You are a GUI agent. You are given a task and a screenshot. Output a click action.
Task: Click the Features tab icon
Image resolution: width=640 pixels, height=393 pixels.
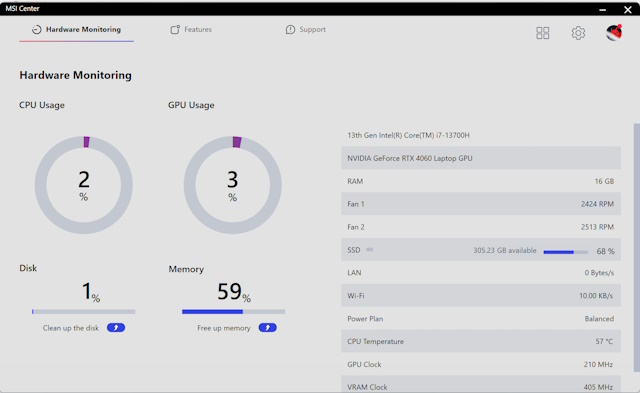point(175,29)
